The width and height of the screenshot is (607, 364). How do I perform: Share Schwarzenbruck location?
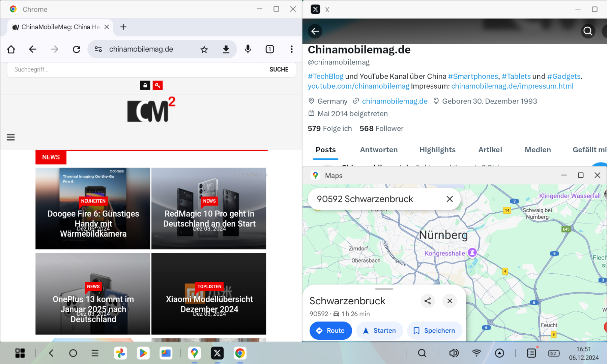tap(428, 301)
